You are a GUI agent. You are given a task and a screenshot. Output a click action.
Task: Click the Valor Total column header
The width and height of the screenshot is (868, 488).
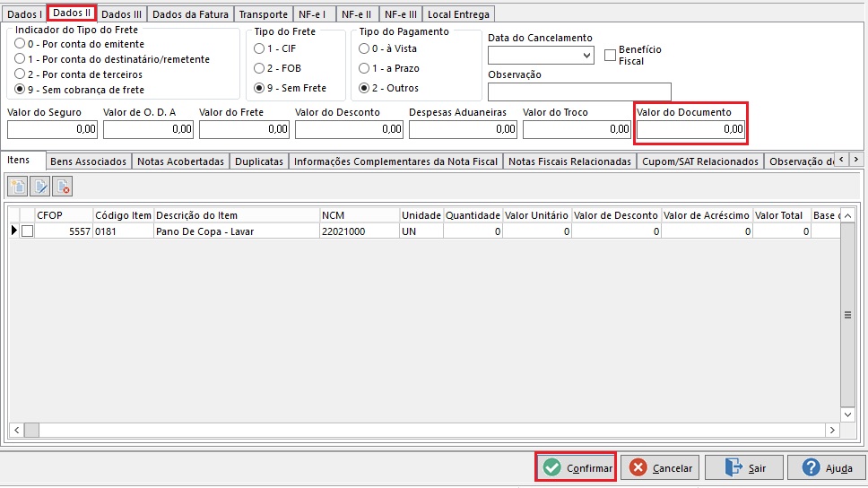point(782,215)
